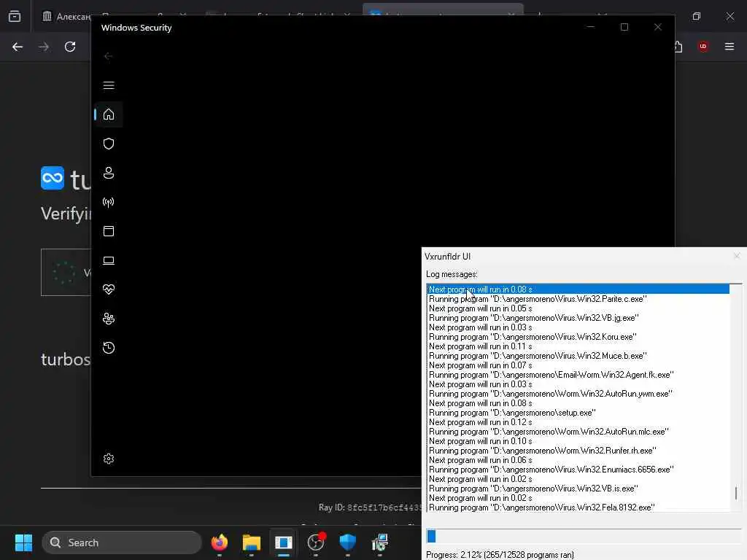Open Home in Windows Security sidebar

tap(109, 114)
